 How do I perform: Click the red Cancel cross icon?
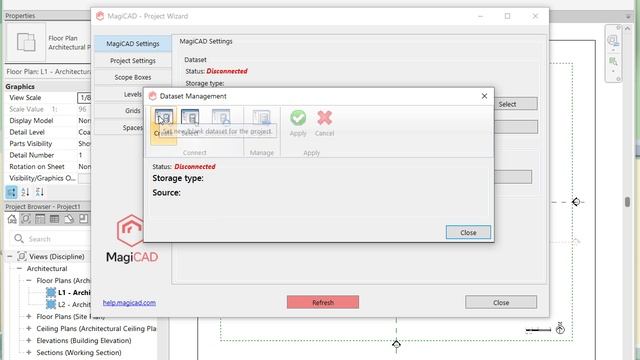(x=324, y=118)
